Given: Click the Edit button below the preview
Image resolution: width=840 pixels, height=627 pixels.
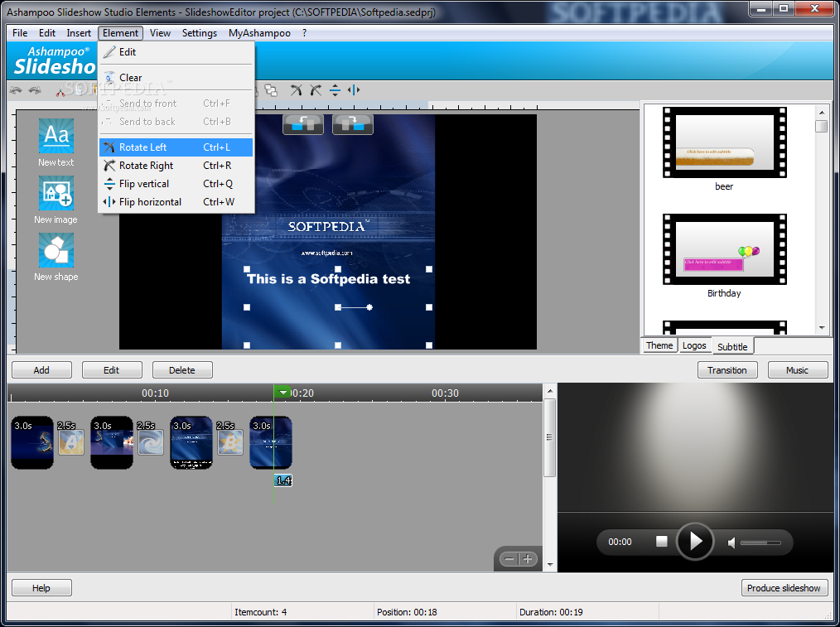Looking at the screenshot, I should click(x=112, y=370).
